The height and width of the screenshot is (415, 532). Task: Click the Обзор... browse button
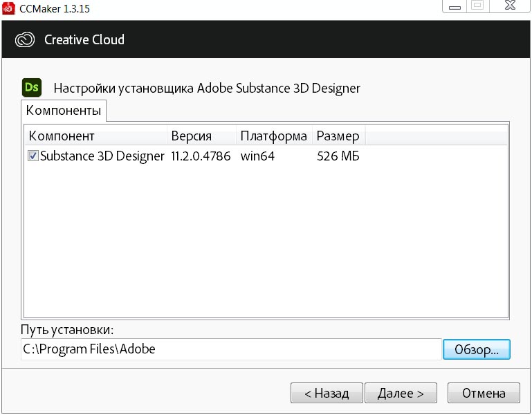(x=477, y=349)
